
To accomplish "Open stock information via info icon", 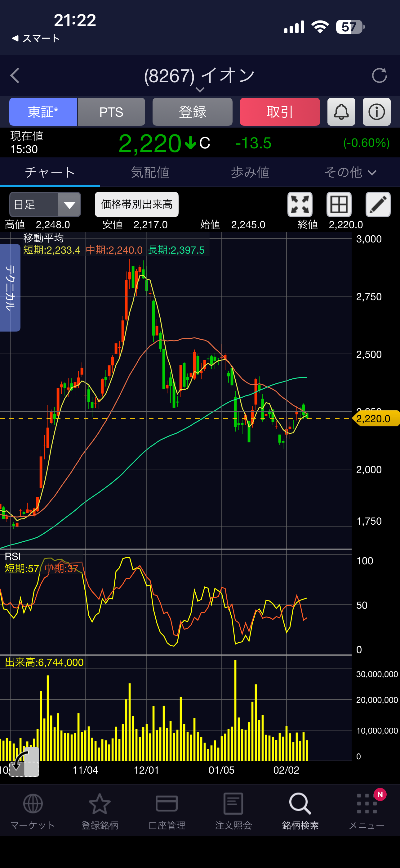I will (x=376, y=112).
